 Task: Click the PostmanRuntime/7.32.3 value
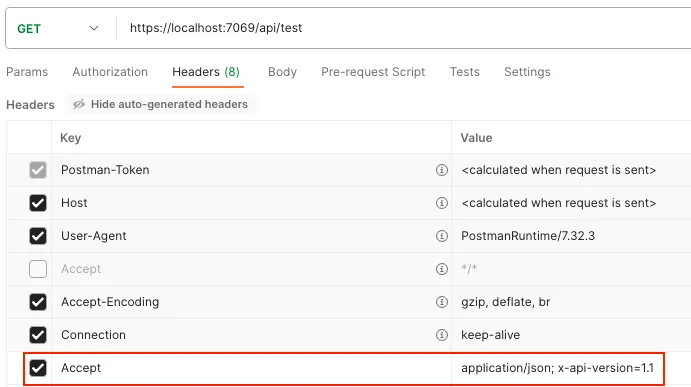click(528, 236)
